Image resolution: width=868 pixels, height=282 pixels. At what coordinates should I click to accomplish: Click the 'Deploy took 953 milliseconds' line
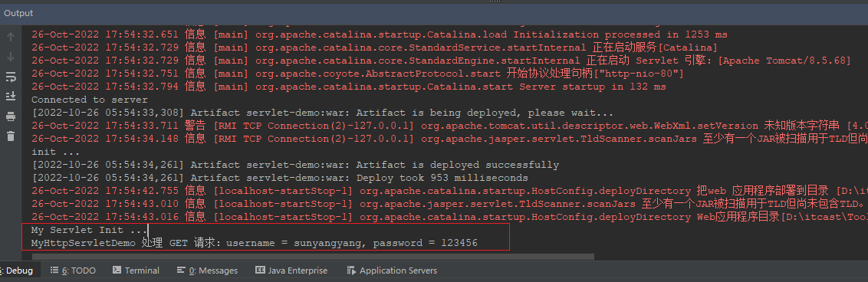(280, 178)
